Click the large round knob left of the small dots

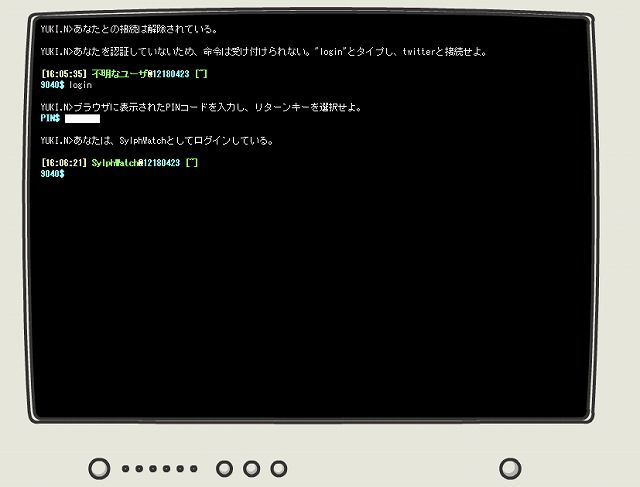[99, 468]
